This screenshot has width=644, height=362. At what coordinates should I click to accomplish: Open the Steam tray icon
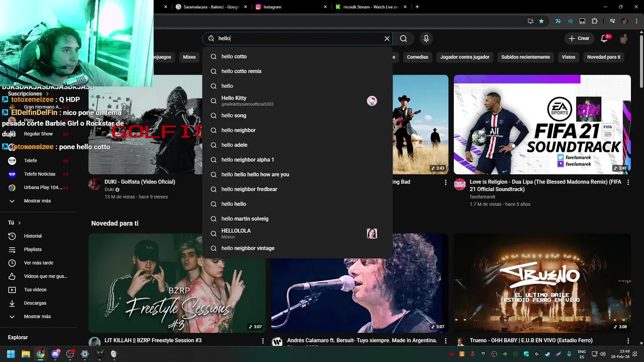[547, 354]
